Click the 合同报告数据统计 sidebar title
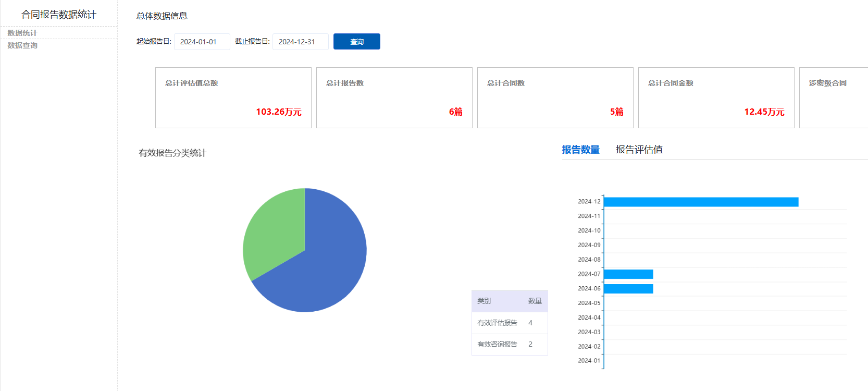 coord(58,15)
